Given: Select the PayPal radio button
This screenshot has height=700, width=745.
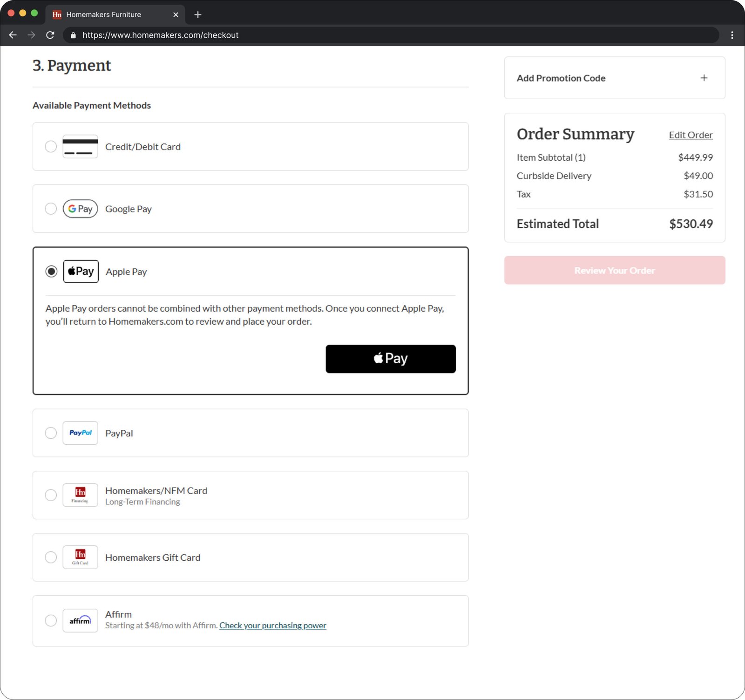Looking at the screenshot, I should pos(51,433).
